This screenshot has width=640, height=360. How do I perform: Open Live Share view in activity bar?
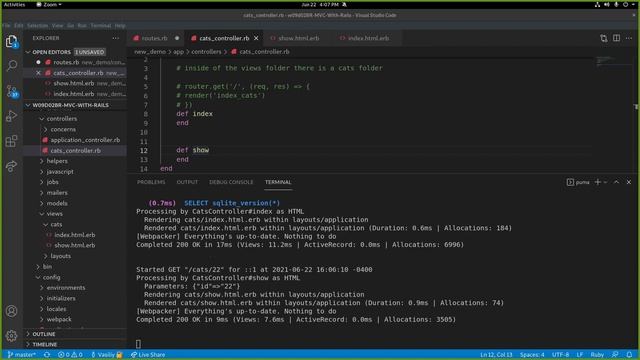[11, 166]
